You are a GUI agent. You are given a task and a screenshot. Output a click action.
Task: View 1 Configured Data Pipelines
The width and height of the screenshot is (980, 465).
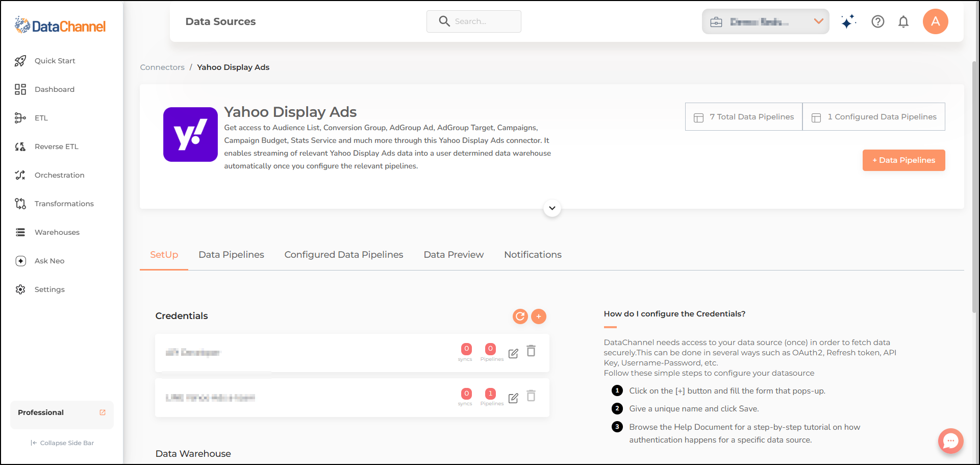click(874, 117)
